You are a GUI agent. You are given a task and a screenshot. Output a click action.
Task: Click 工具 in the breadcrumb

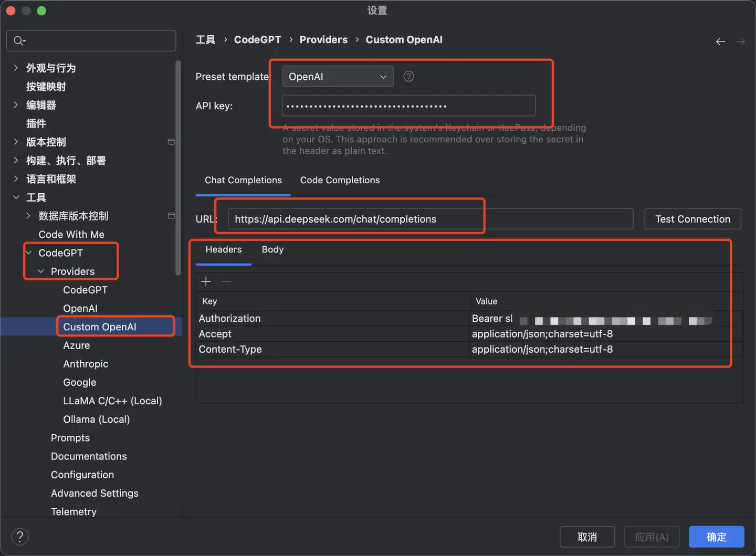(205, 40)
